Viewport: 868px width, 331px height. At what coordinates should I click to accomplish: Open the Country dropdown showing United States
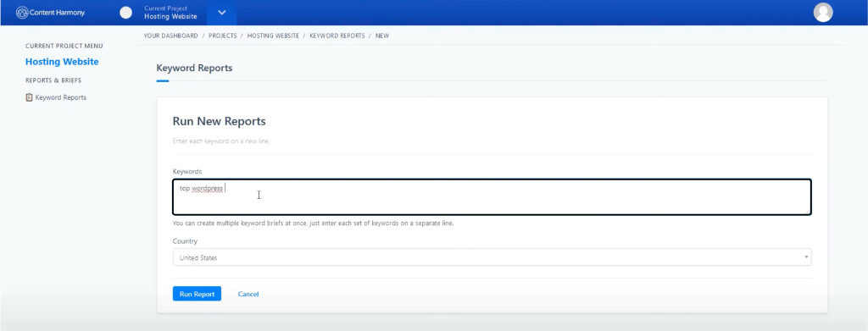pos(492,257)
